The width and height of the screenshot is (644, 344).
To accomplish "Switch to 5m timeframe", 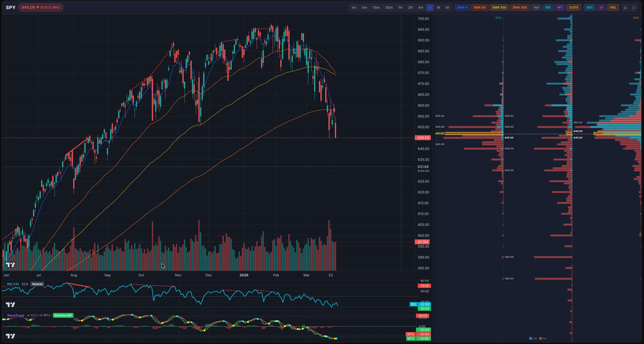I will 364,8.
